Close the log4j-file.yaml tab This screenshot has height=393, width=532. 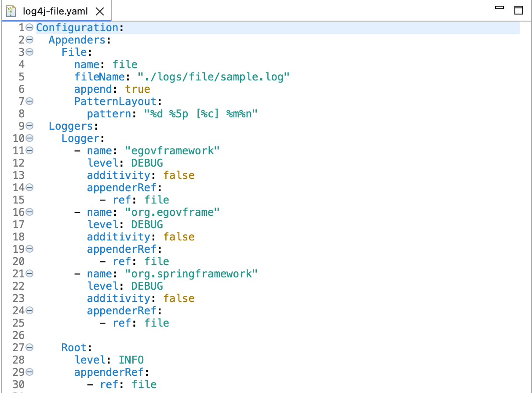tap(99, 11)
